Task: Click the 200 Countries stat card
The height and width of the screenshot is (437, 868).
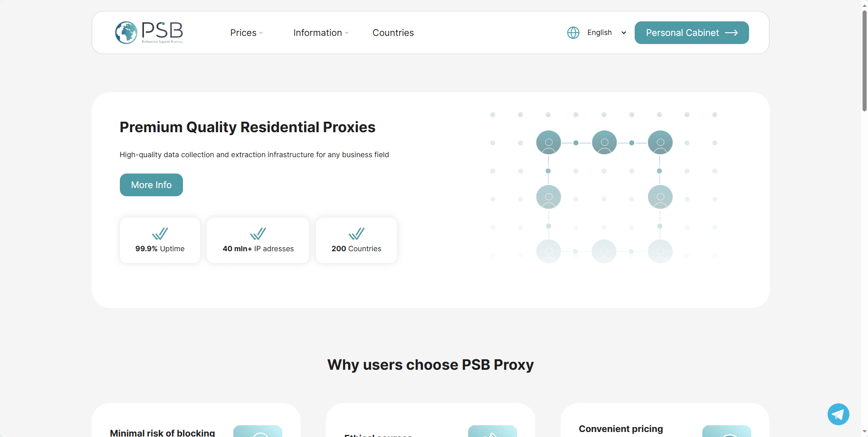Action: coord(356,240)
